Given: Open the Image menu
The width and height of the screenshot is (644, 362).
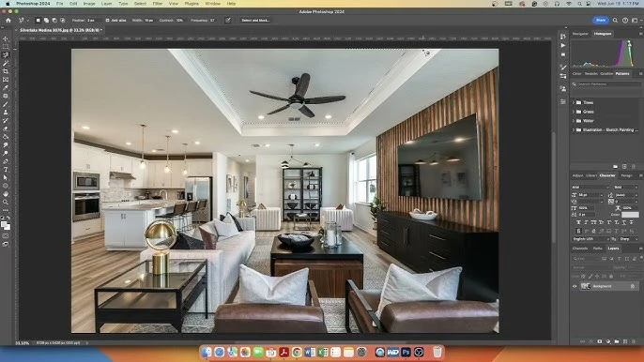Looking at the screenshot, I should point(89,4).
